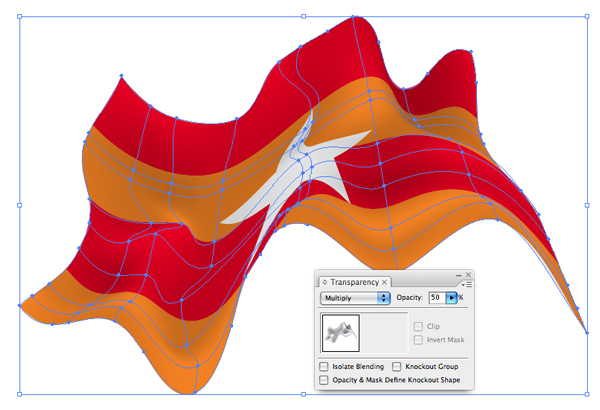Click the top-left bounding box corner handle

coord(20,16)
